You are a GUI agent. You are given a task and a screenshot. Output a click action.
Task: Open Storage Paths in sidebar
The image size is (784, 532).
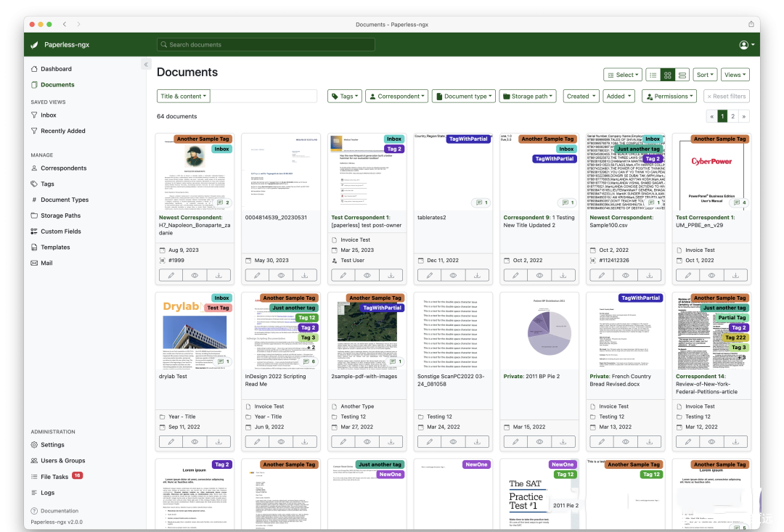coord(55,216)
